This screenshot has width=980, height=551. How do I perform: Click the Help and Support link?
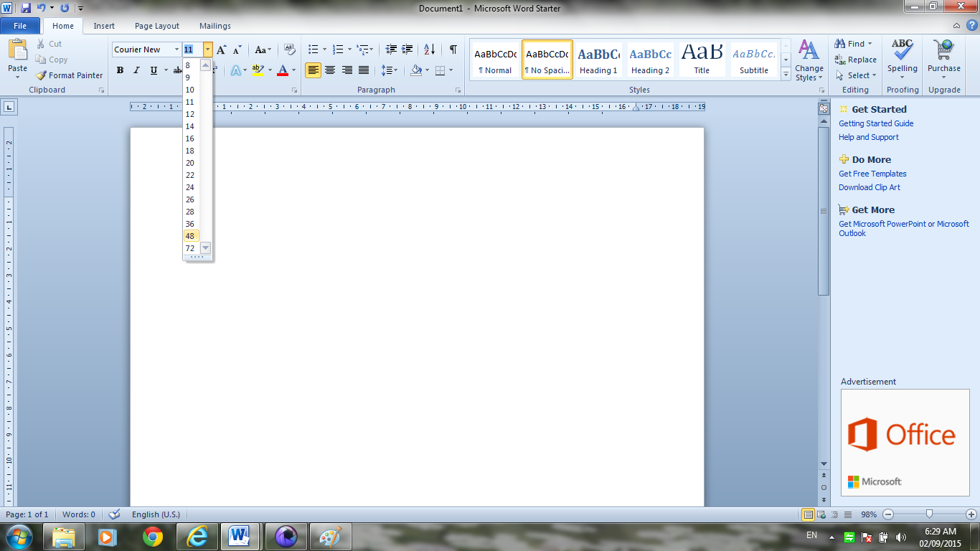[x=869, y=137]
